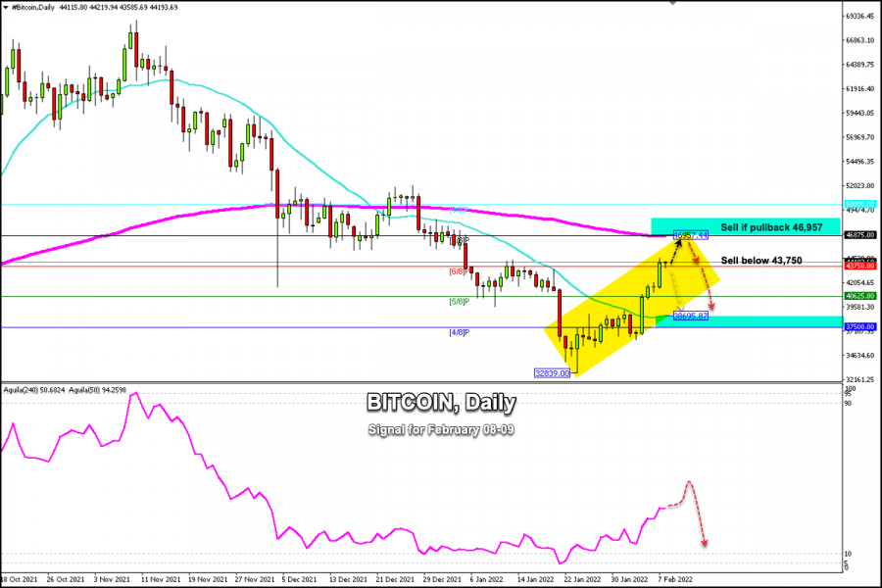Image resolution: width=882 pixels, height=588 pixels.
Task: Click the 39581.30 price scale value
Action: [860, 307]
